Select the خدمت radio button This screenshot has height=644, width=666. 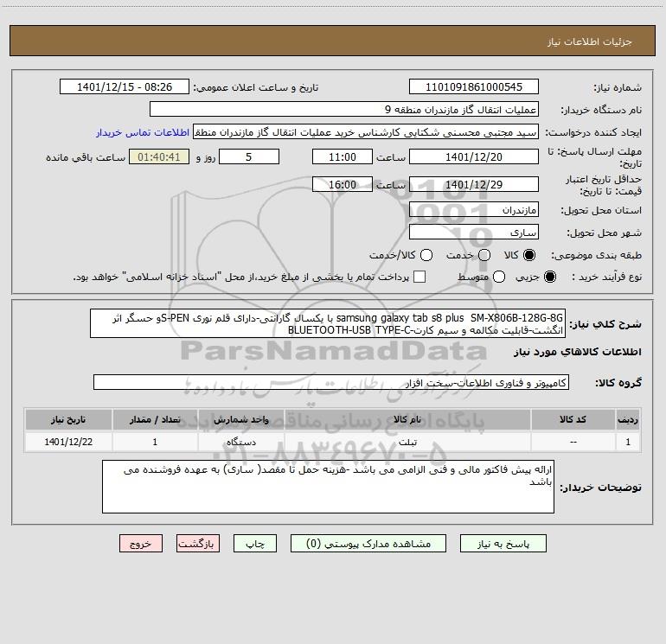tap(484, 255)
